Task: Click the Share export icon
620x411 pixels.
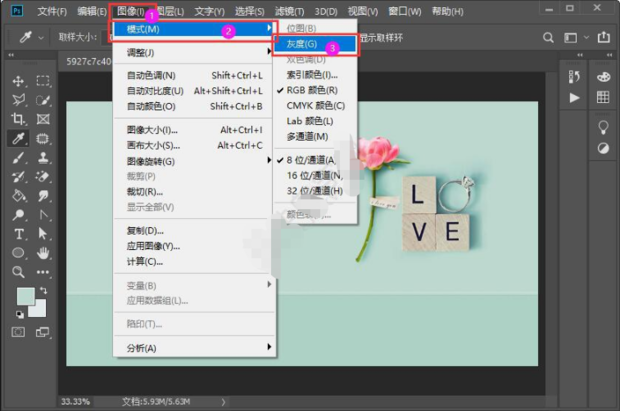Action: (x=603, y=37)
